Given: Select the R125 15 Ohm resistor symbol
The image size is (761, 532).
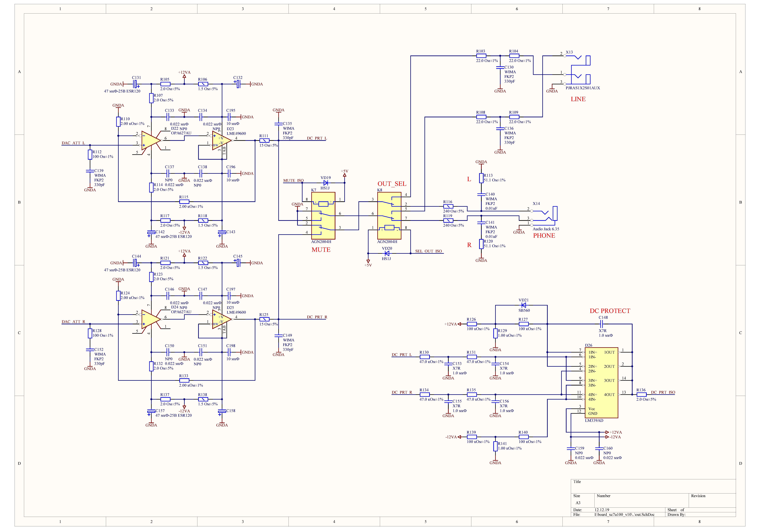Looking at the screenshot, I should (264, 319).
